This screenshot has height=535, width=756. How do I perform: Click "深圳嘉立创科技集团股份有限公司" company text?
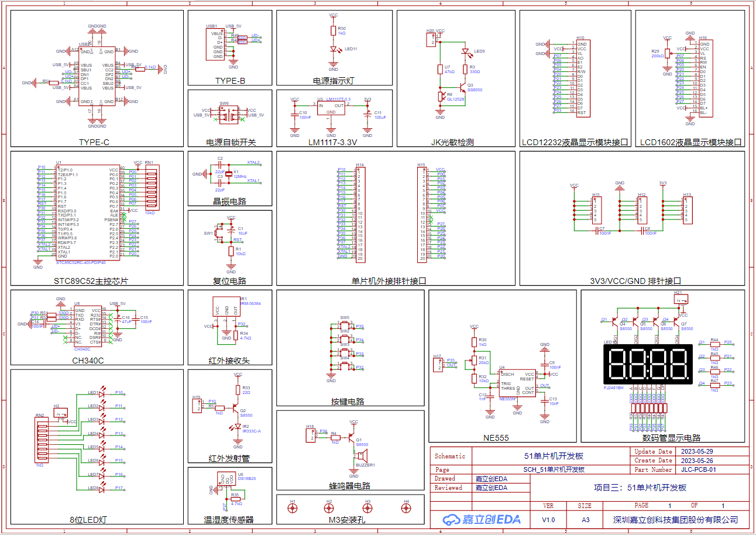click(x=675, y=520)
